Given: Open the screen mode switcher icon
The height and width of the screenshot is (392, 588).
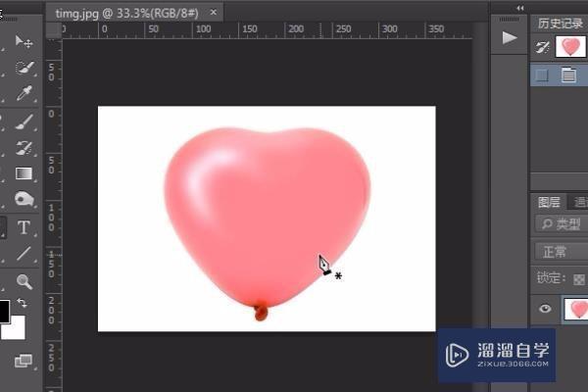Looking at the screenshot, I should pos(24,361).
